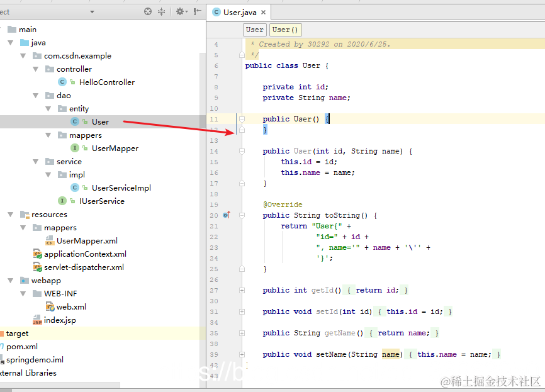Collapse the controller package arrow
The image size is (545, 392).
coord(35,69)
